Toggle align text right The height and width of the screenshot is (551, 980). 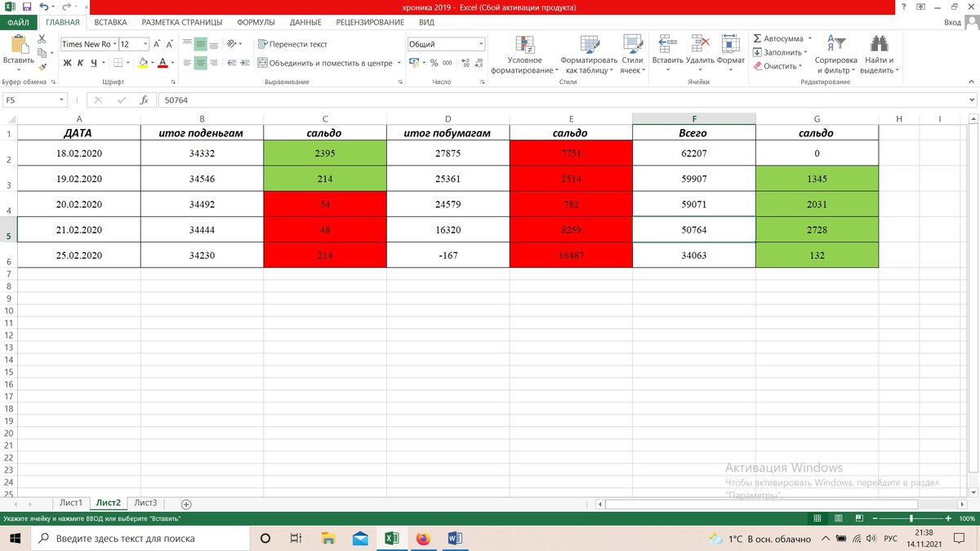coord(213,63)
